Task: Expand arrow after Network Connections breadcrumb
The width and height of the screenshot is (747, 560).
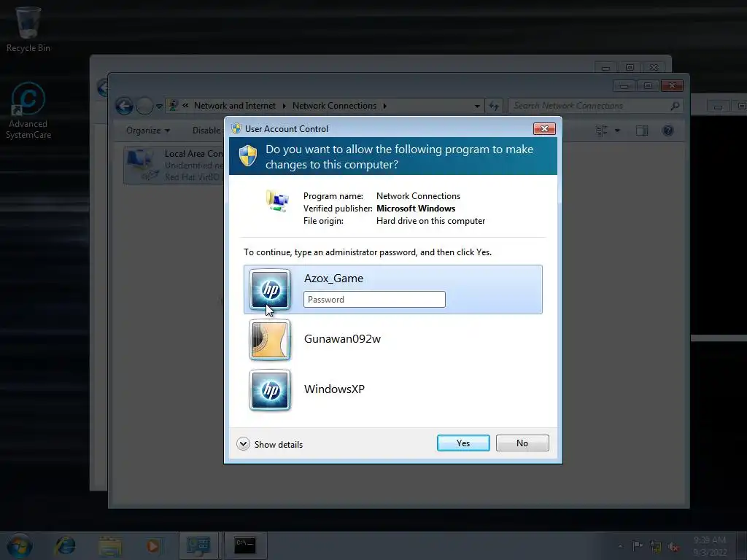Action: coord(385,106)
